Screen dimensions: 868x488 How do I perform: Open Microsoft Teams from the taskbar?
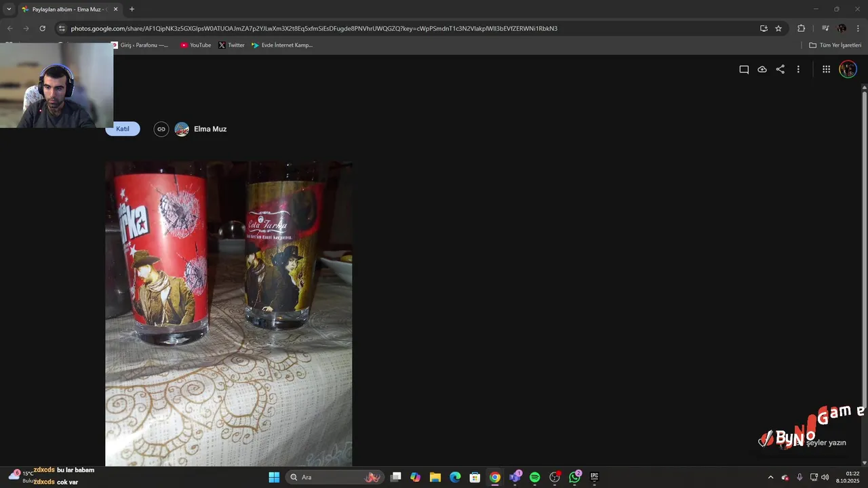(515, 477)
